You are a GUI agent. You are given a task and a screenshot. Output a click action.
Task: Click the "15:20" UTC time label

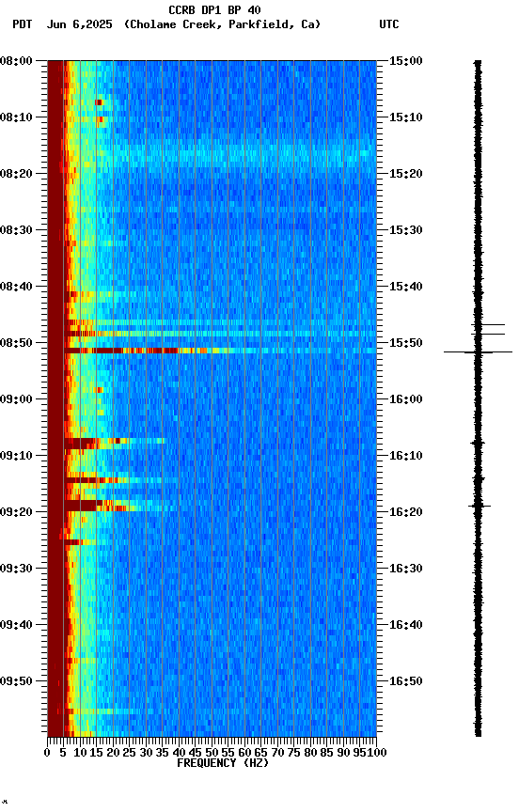coord(406,174)
